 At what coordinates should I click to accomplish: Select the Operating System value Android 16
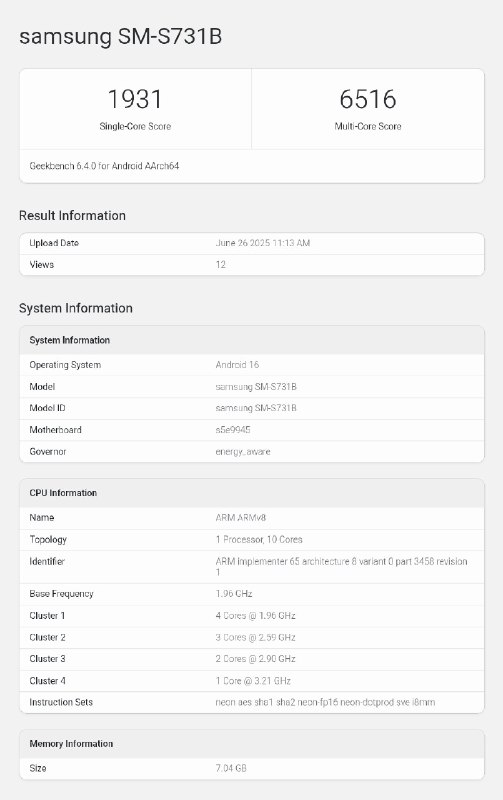pyautogui.click(x=237, y=365)
